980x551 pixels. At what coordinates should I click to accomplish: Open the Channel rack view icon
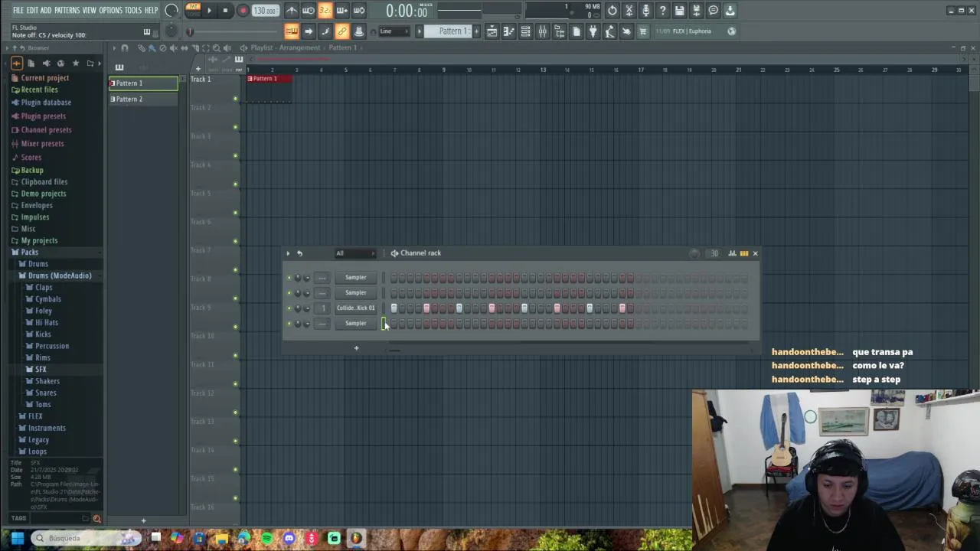(x=526, y=31)
